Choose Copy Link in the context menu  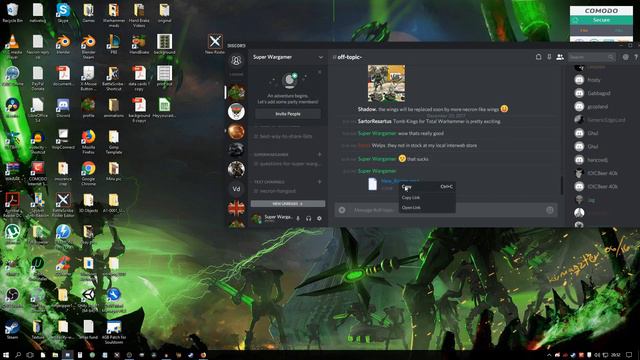(427, 198)
